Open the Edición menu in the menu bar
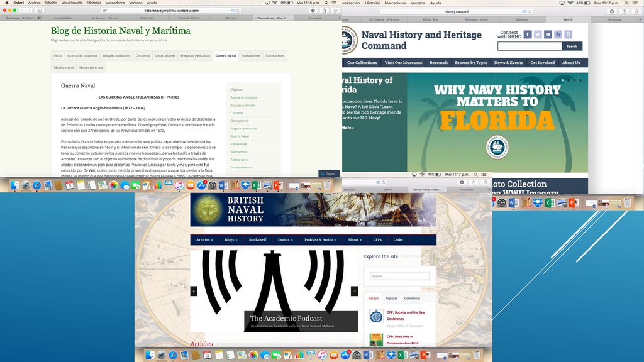644x362 pixels. pyautogui.click(x=51, y=3)
